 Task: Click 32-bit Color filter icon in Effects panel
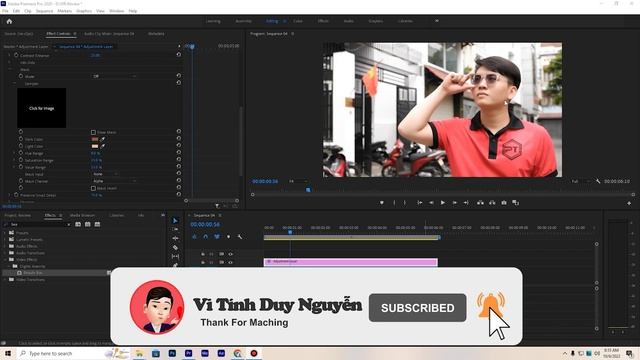(x=87, y=224)
